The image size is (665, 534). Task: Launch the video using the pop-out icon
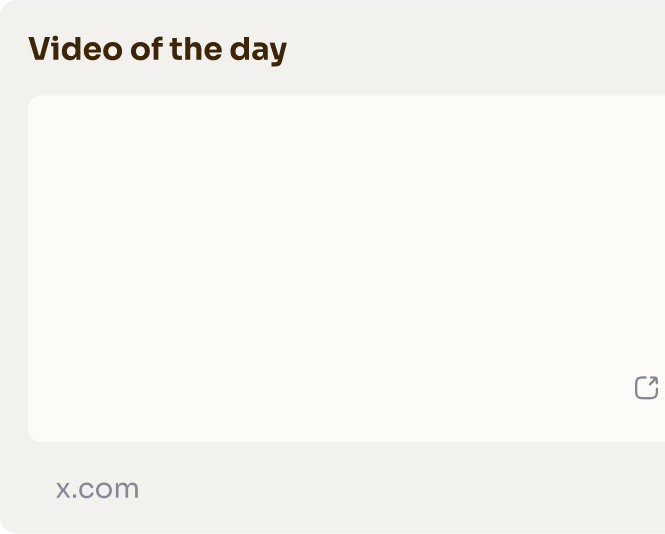coord(647,387)
